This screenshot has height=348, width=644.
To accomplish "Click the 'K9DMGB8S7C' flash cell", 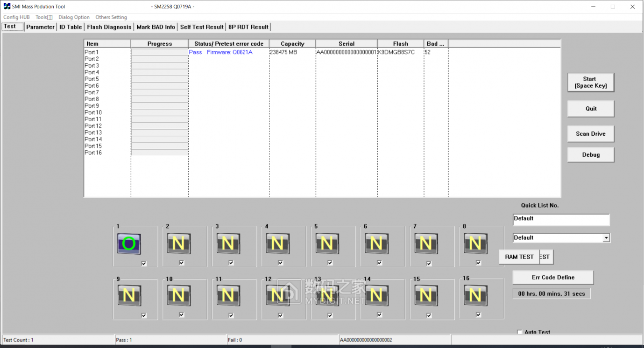I will point(396,52).
